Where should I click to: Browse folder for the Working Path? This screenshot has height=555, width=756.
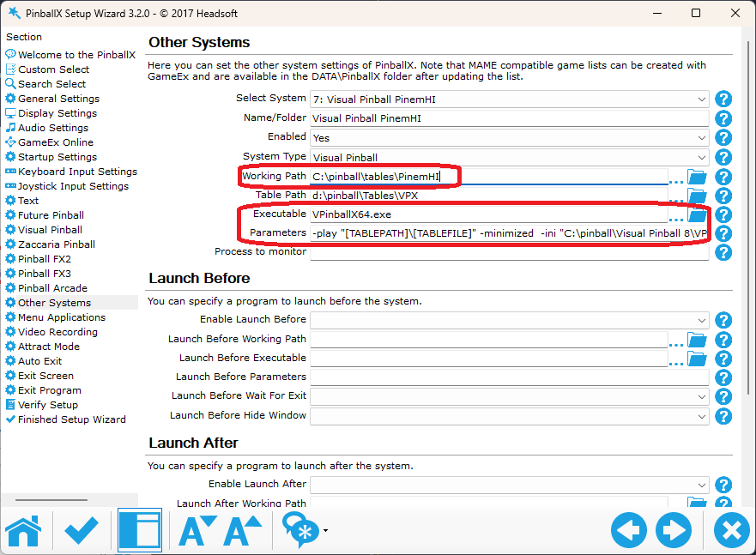697,177
